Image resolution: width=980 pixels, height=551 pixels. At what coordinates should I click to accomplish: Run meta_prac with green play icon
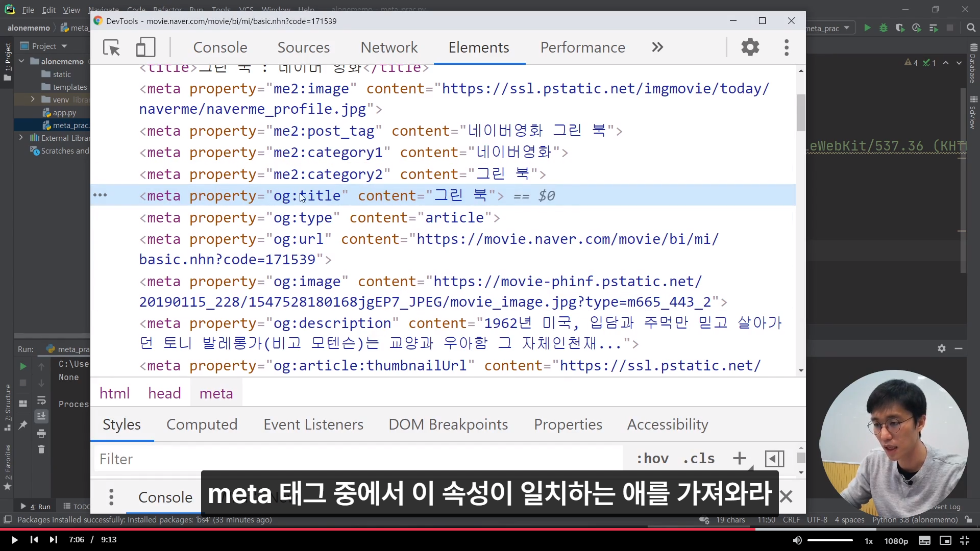(x=867, y=28)
